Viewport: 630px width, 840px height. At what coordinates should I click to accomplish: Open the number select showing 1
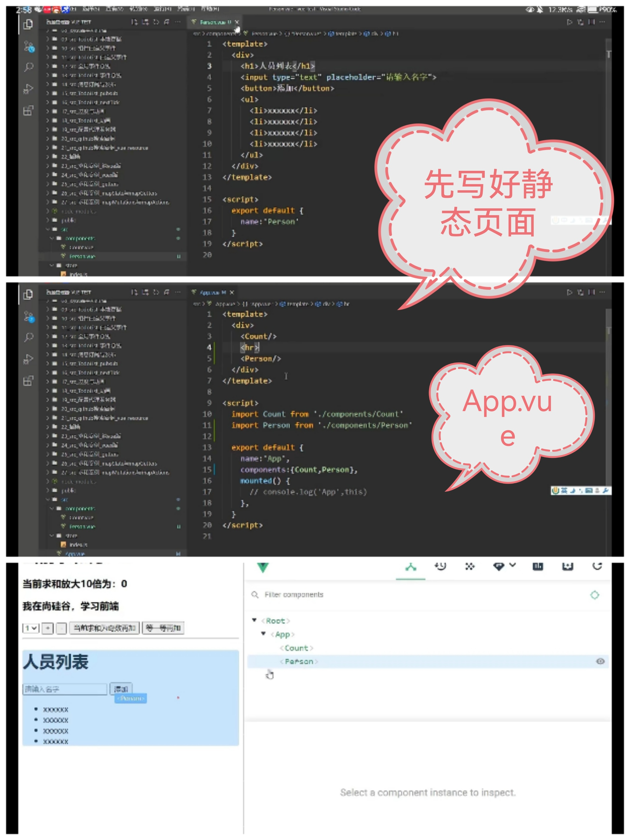30,628
